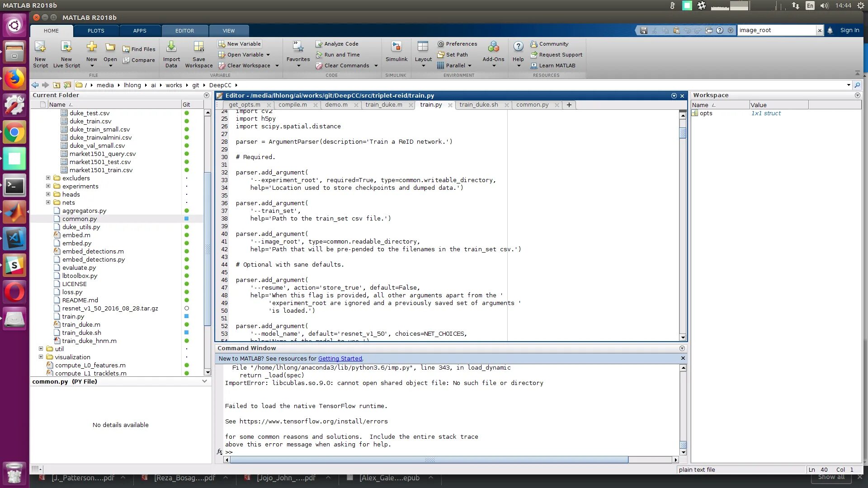
Task: Switch to the PLOTS ribbon tab
Action: pyautogui.click(x=96, y=31)
